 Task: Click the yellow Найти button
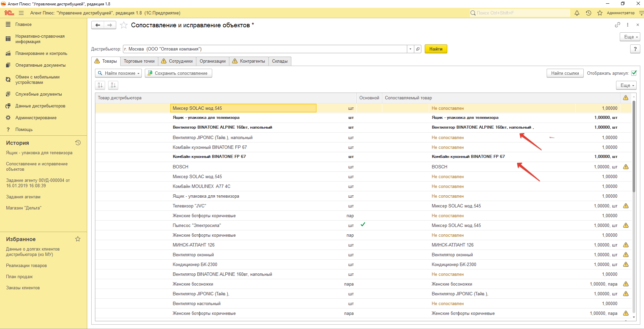point(436,49)
